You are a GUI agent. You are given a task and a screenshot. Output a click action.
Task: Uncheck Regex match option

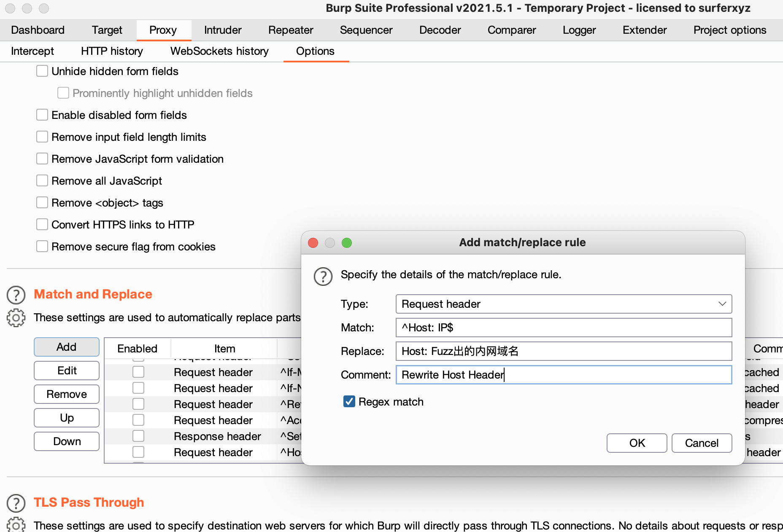[349, 401]
